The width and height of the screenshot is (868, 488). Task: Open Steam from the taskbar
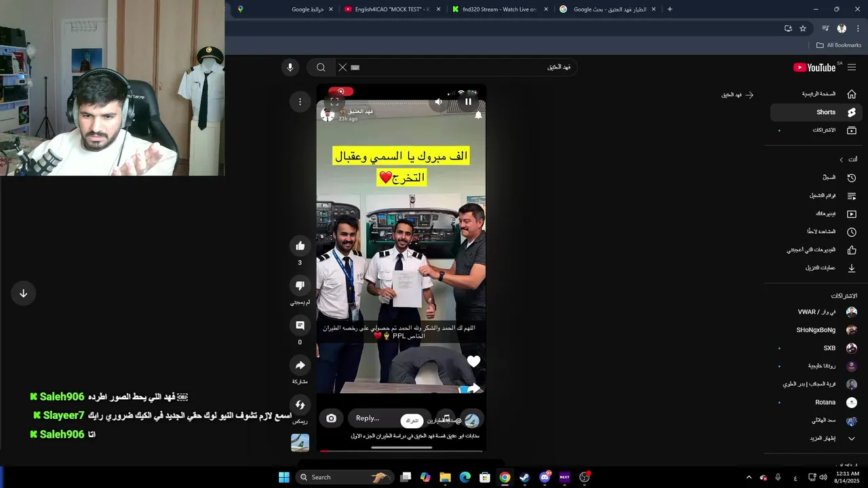pyautogui.click(x=524, y=477)
